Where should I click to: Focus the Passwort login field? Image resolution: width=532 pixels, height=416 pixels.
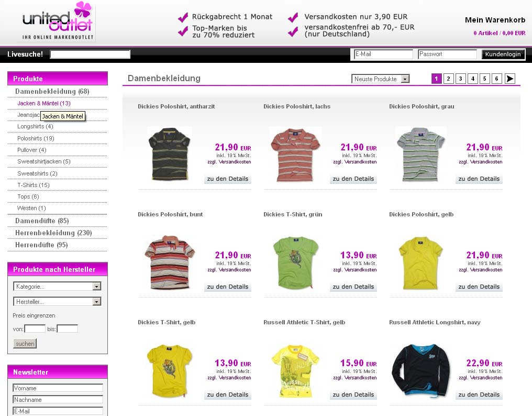pyautogui.click(x=447, y=54)
